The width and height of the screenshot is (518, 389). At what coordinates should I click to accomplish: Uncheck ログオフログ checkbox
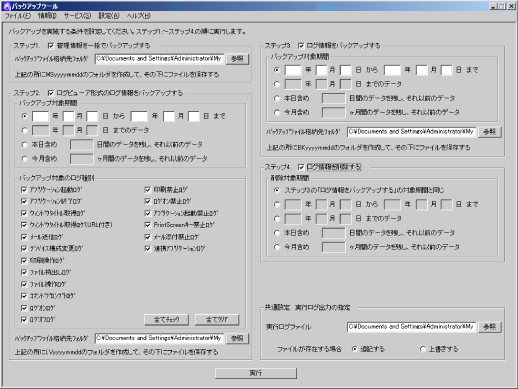(x=24, y=319)
